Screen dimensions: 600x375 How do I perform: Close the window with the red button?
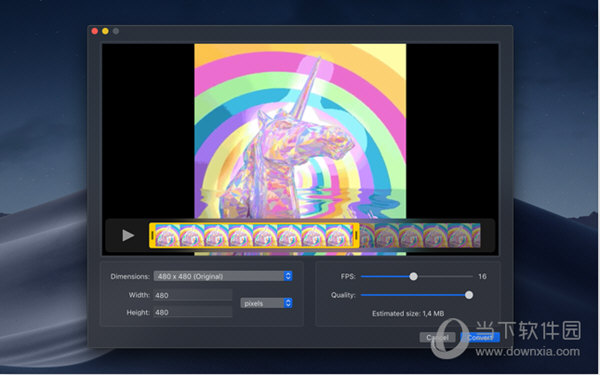(95, 31)
